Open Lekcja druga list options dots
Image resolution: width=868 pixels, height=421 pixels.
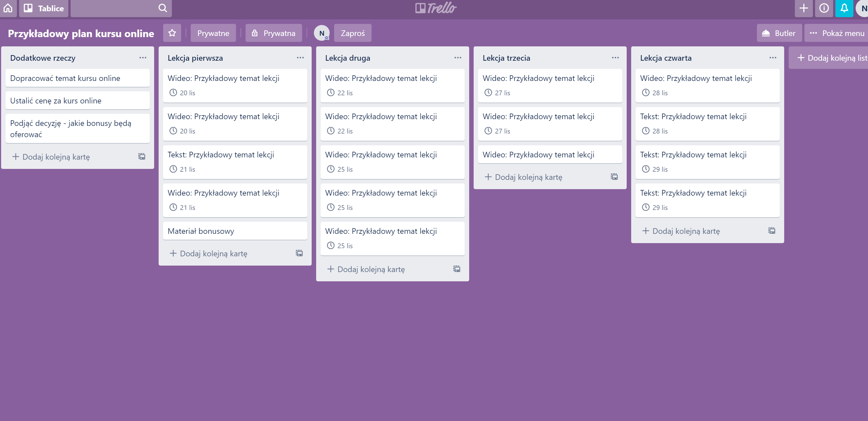point(458,58)
